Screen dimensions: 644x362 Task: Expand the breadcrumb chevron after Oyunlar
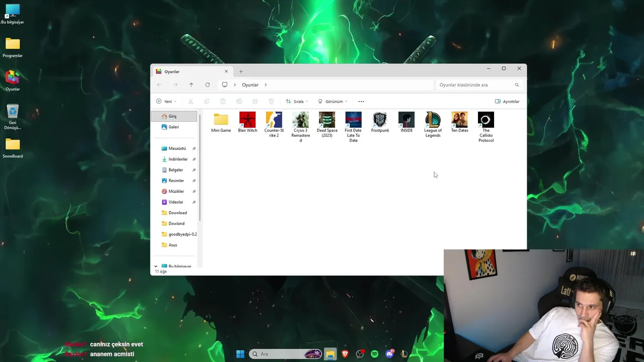pos(266,84)
